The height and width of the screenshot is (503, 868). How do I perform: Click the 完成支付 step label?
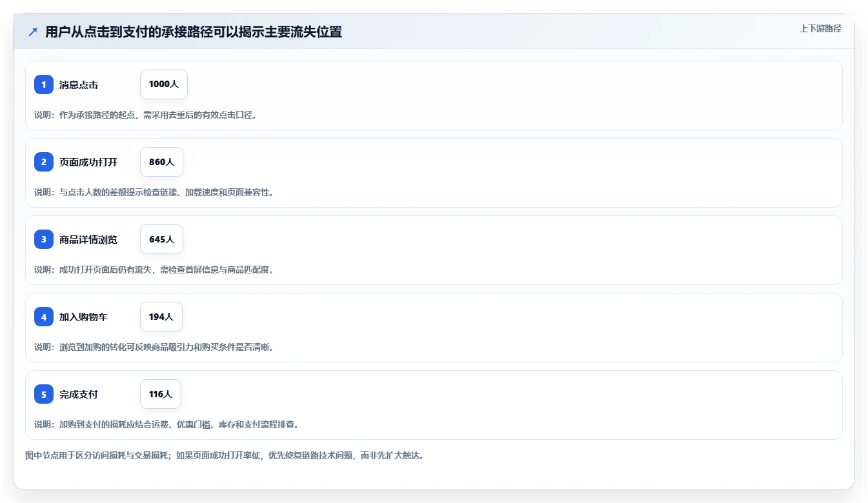point(79,394)
